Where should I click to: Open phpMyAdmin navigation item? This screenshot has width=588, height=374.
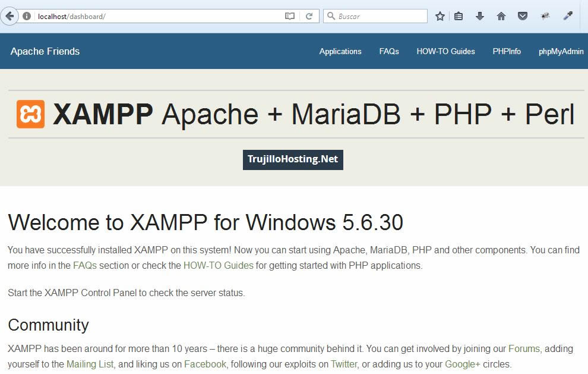(561, 52)
